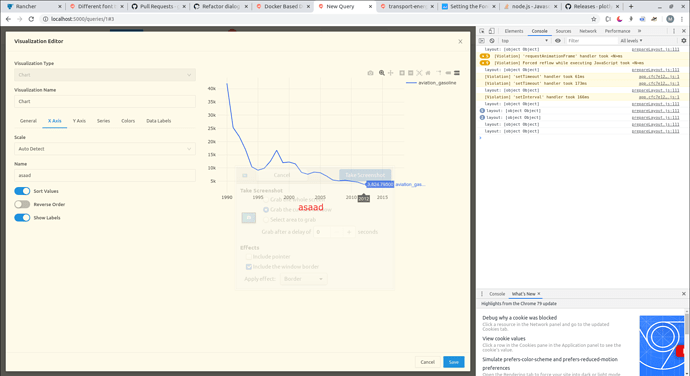The width and height of the screenshot is (690, 376).
Task: Click the chart autoscale X icon
Action: coord(419,73)
